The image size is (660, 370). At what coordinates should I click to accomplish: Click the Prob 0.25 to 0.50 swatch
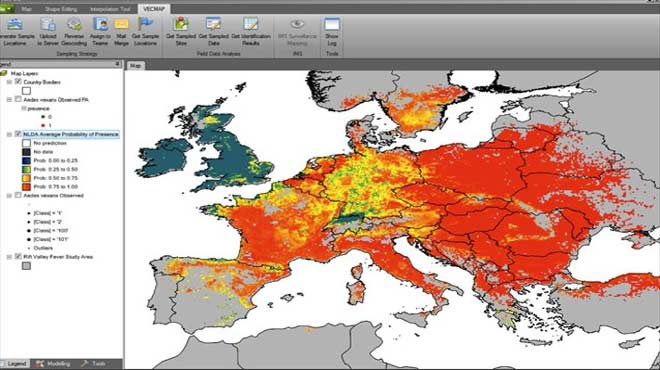[26, 169]
